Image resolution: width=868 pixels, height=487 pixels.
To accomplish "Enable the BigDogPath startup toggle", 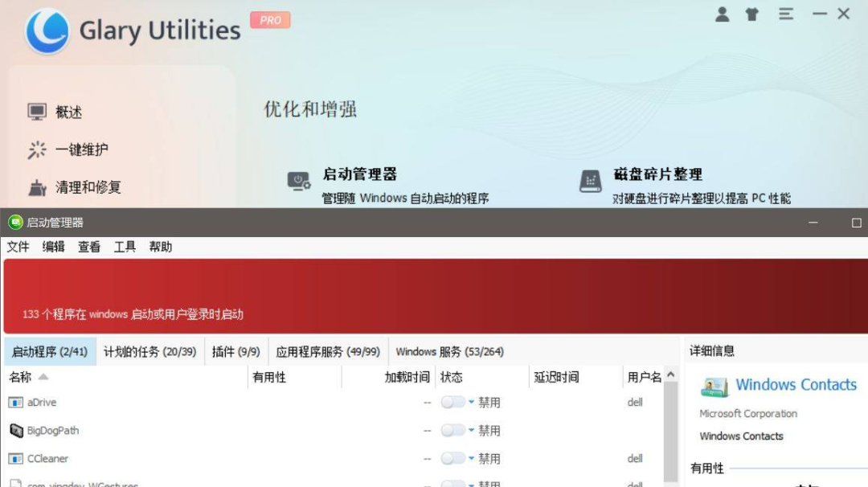I will (x=454, y=430).
